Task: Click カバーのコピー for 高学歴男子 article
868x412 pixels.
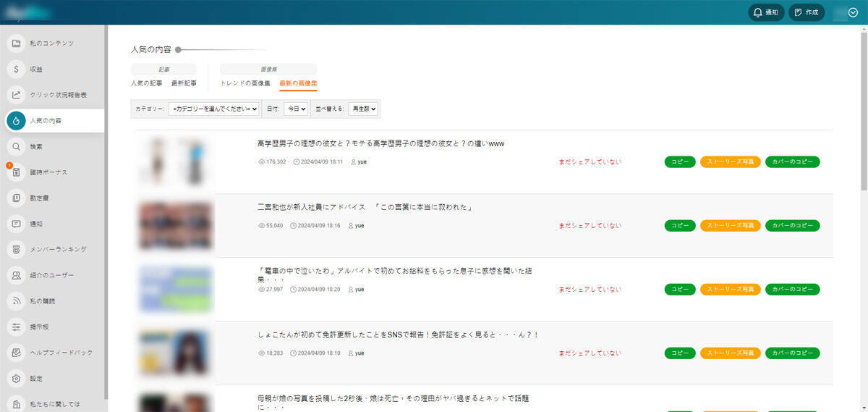Action: click(793, 162)
